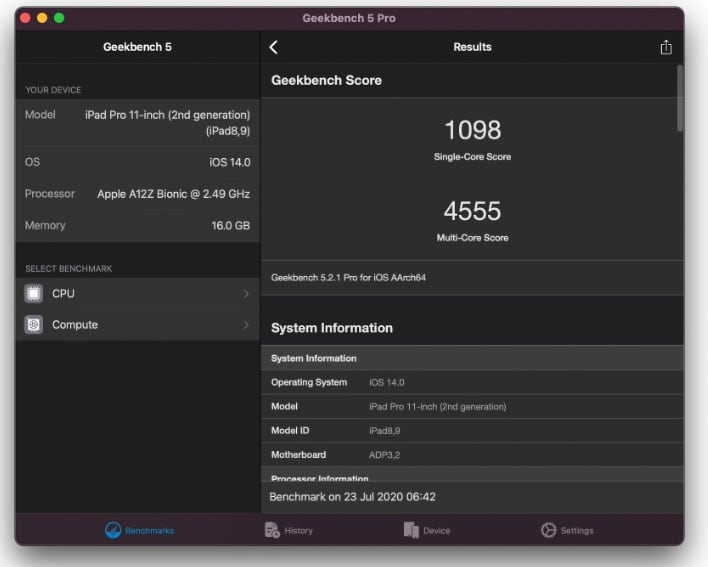Click the 'Geekbench 5 Pro' window title
708x567 pixels.
[x=349, y=18]
